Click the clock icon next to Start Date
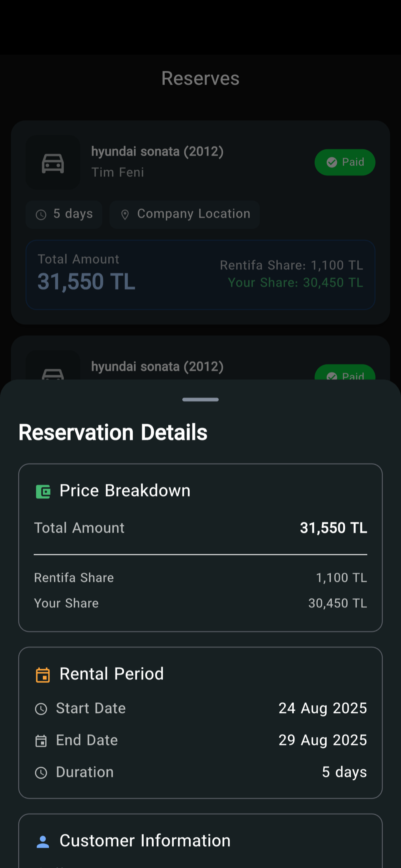The height and width of the screenshot is (868, 401). pyautogui.click(x=41, y=709)
